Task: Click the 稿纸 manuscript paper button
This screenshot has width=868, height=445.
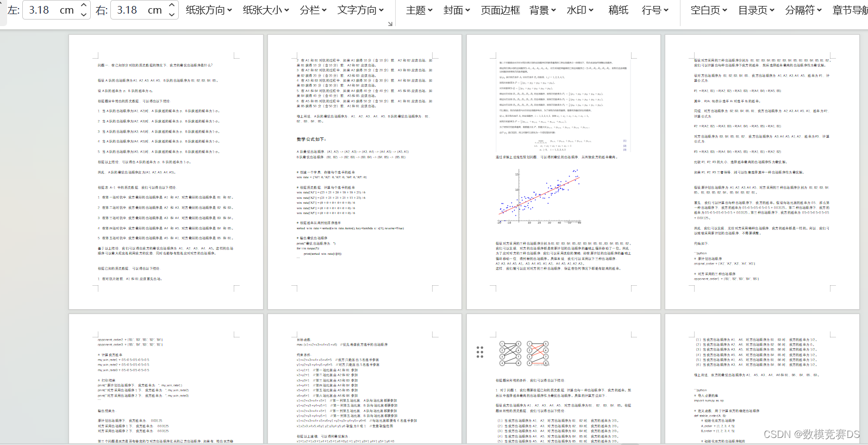Action: (619, 10)
